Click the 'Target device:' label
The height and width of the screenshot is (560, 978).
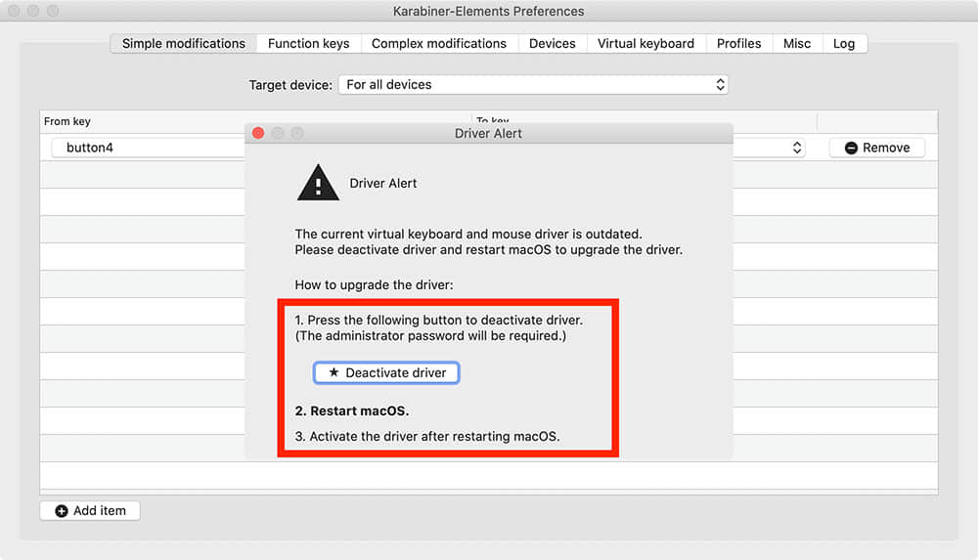290,85
